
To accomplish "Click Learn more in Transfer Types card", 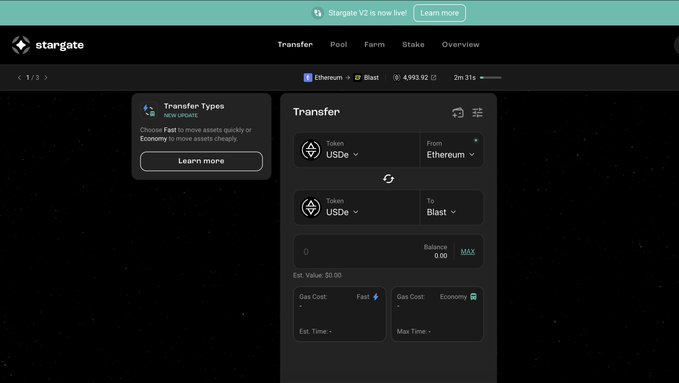I will pos(201,161).
